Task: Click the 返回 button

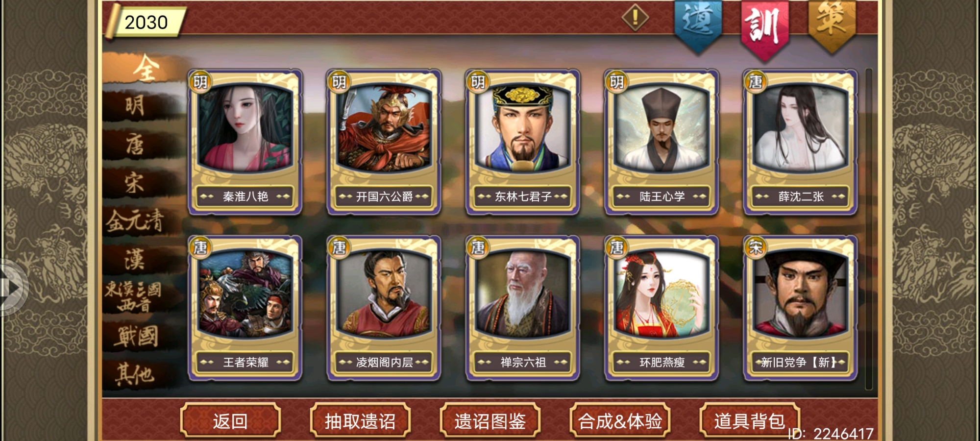Action: click(x=230, y=420)
